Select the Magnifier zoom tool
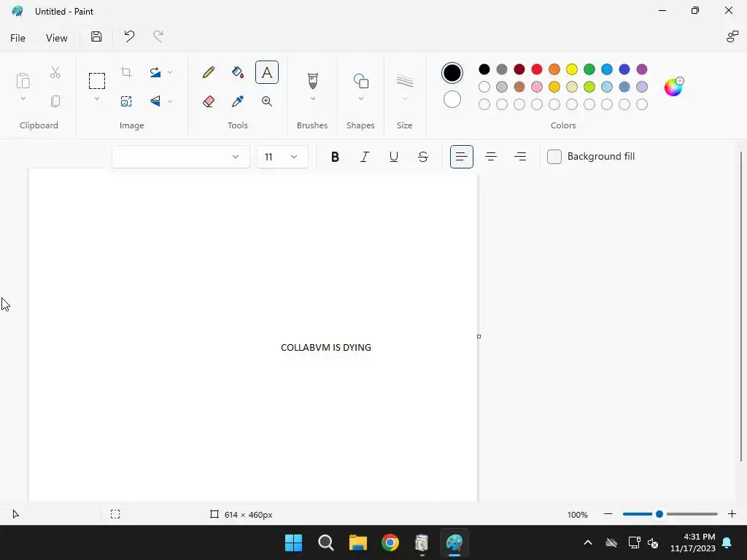Viewport: 747px width, 560px height. (x=267, y=101)
